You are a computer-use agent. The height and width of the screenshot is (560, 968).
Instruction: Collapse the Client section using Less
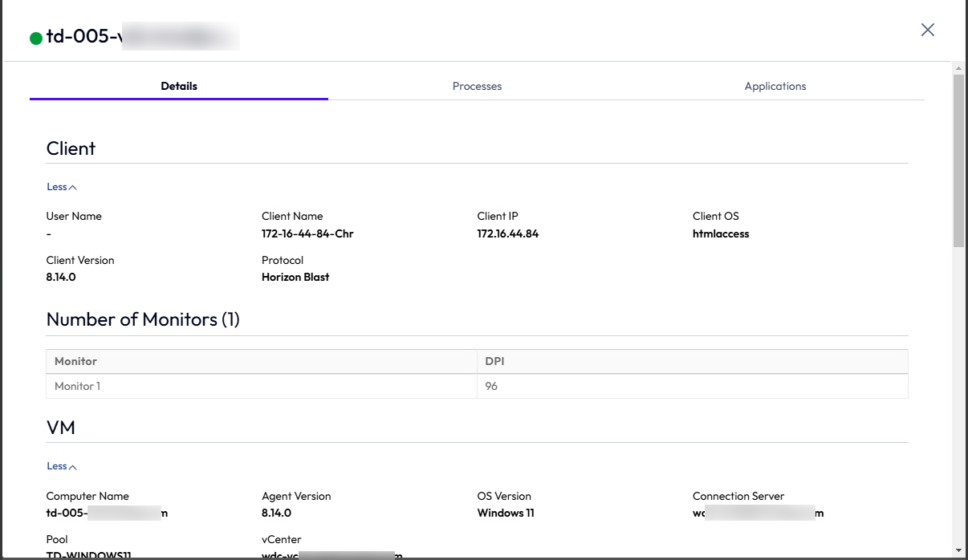point(61,187)
